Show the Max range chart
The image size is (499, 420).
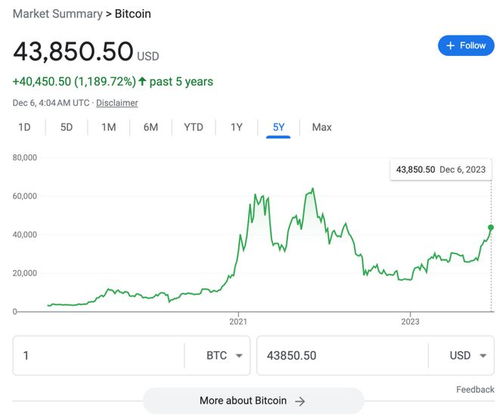(322, 127)
